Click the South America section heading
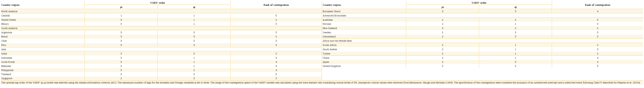644x88 pixels. click(x=9, y=28)
